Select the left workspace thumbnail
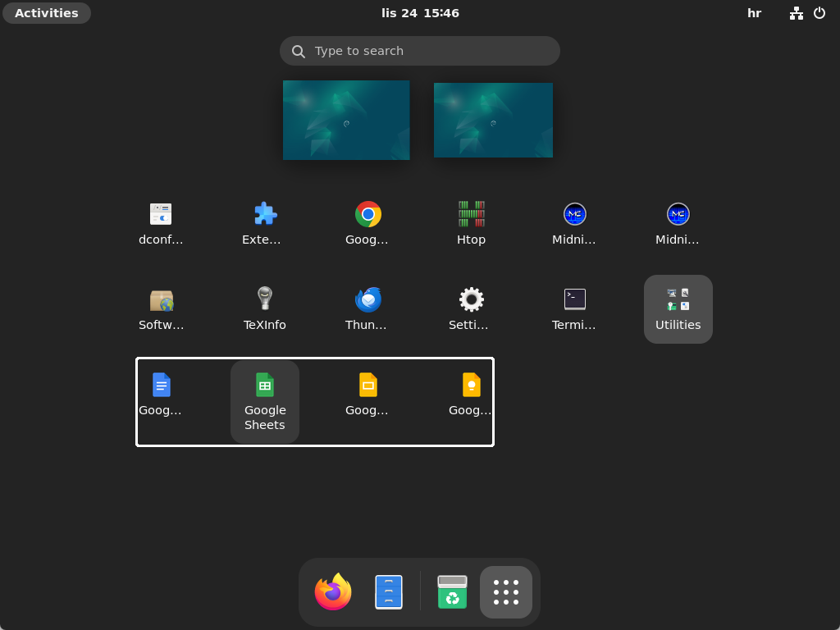 (x=346, y=120)
